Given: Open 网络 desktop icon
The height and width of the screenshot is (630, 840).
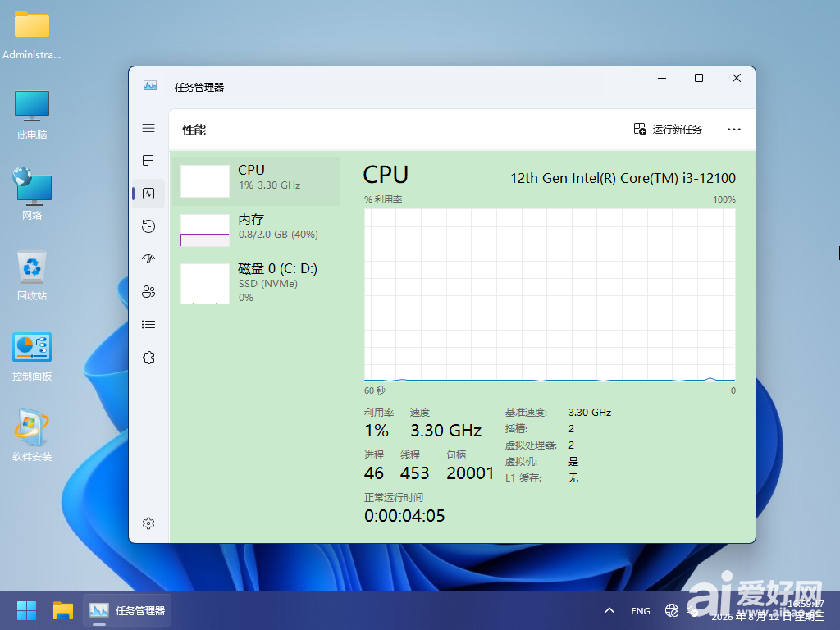Looking at the screenshot, I should (32, 194).
